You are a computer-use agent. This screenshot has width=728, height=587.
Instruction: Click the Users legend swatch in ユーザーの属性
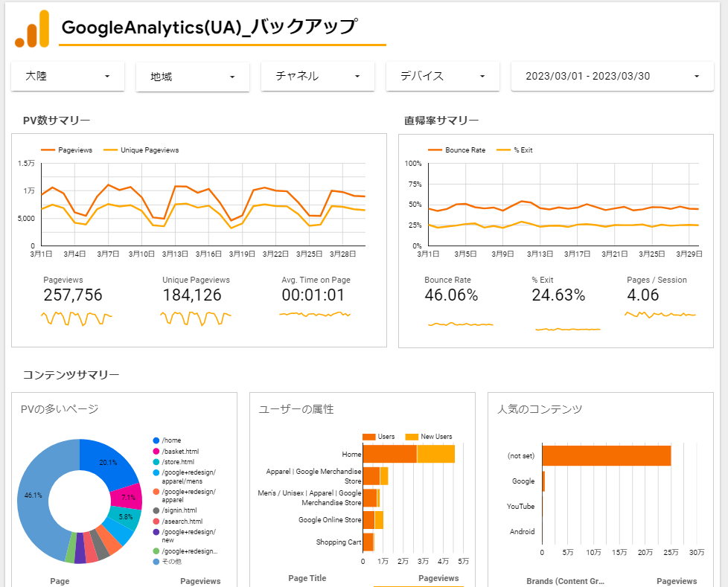click(369, 437)
